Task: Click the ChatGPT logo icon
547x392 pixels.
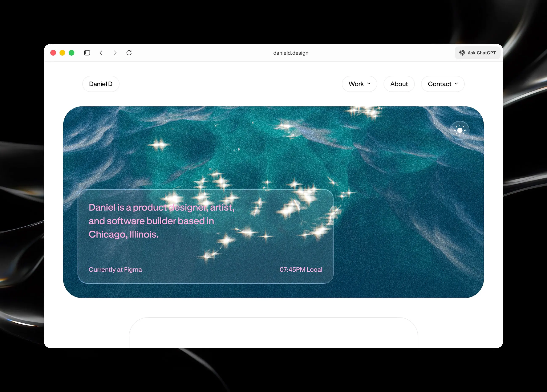Action: 462,53
